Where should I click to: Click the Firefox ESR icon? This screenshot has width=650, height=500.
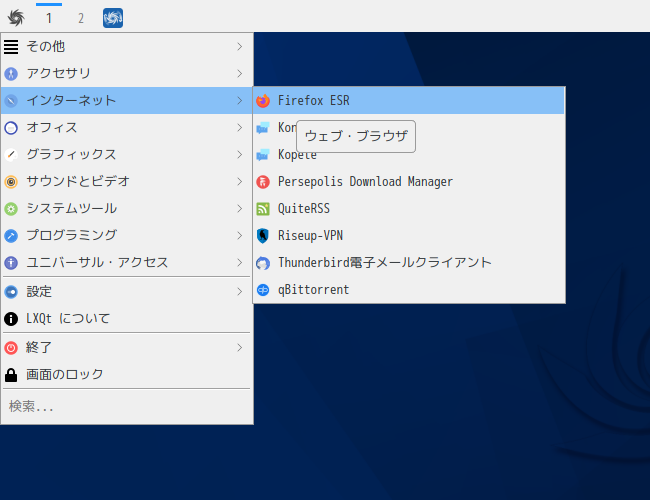(x=263, y=101)
